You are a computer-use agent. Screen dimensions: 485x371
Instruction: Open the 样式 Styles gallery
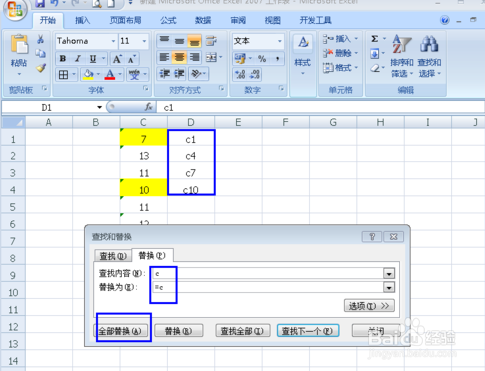[x=303, y=55]
